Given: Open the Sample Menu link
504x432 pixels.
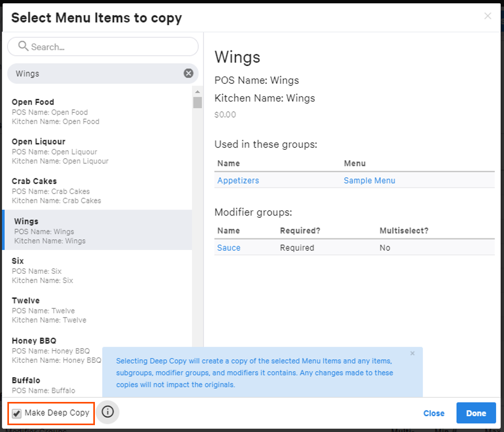Looking at the screenshot, I should tap(369, 180).
